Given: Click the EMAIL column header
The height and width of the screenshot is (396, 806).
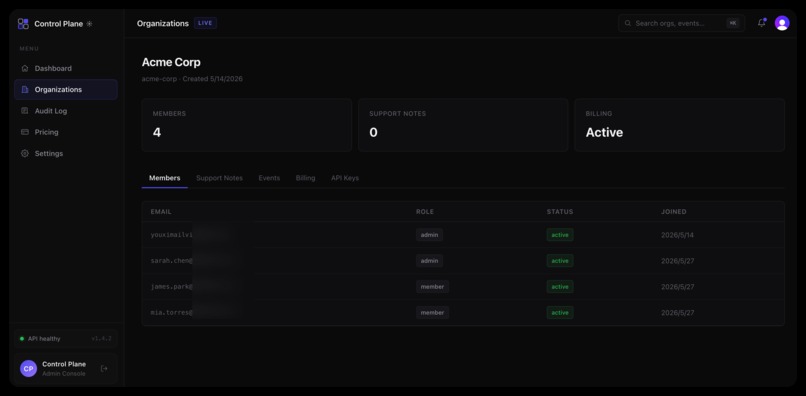Looking at the screenshot, I should [161, 212].
